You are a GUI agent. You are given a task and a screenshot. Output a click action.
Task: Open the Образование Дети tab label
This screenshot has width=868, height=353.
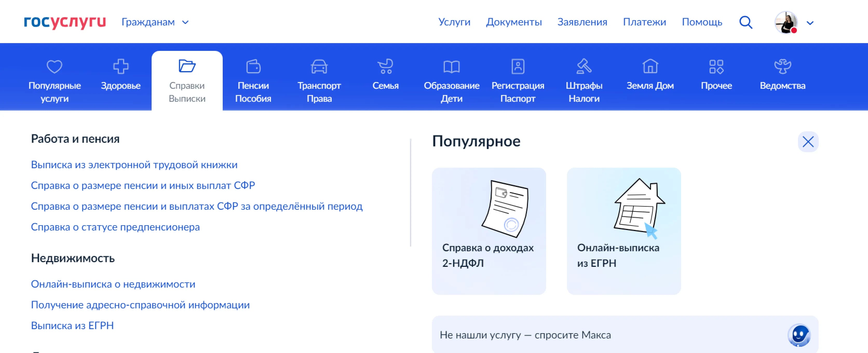[x=452, y=92]
